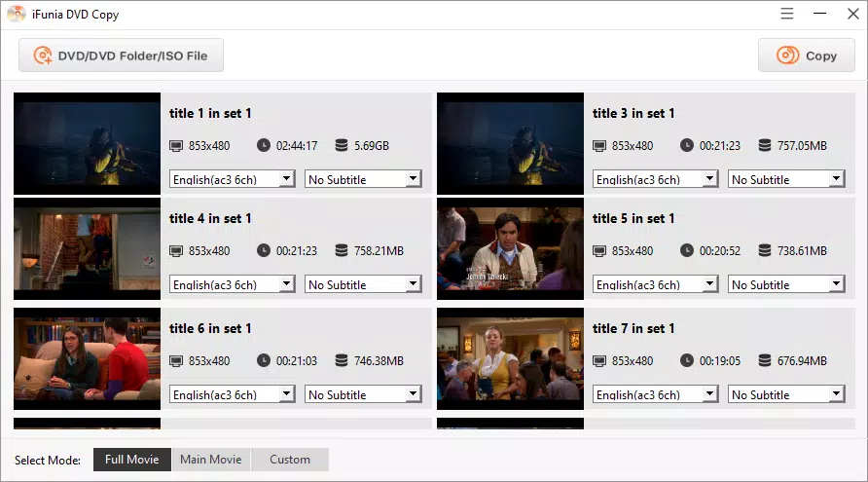The height and width of the screenshot is (482, 868).
Task: Switch to Main Movie mode
Action: (x=211, y=460)
